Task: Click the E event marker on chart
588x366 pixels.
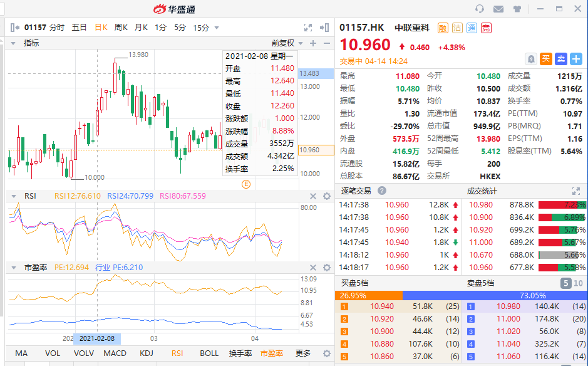Action: [246, 184]
